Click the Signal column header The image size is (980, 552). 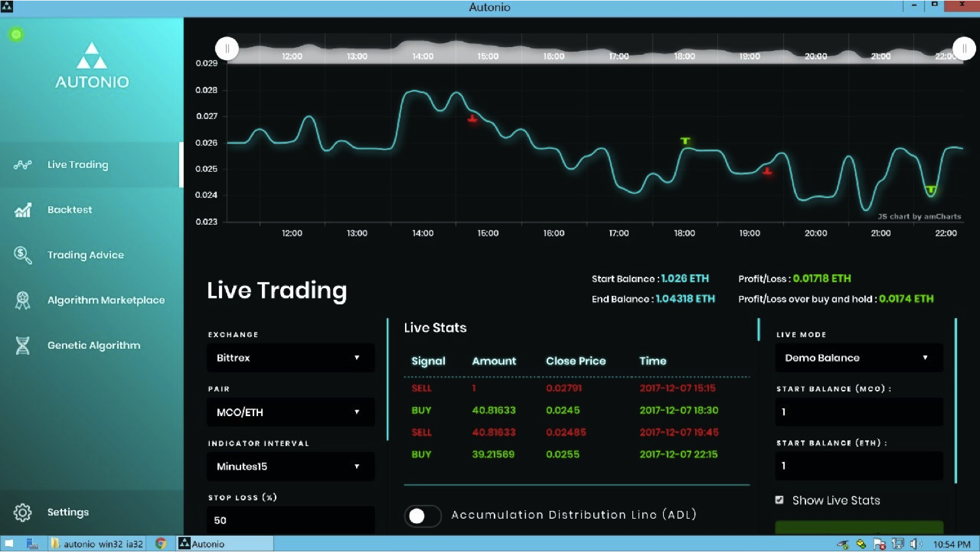click(428, 361)
